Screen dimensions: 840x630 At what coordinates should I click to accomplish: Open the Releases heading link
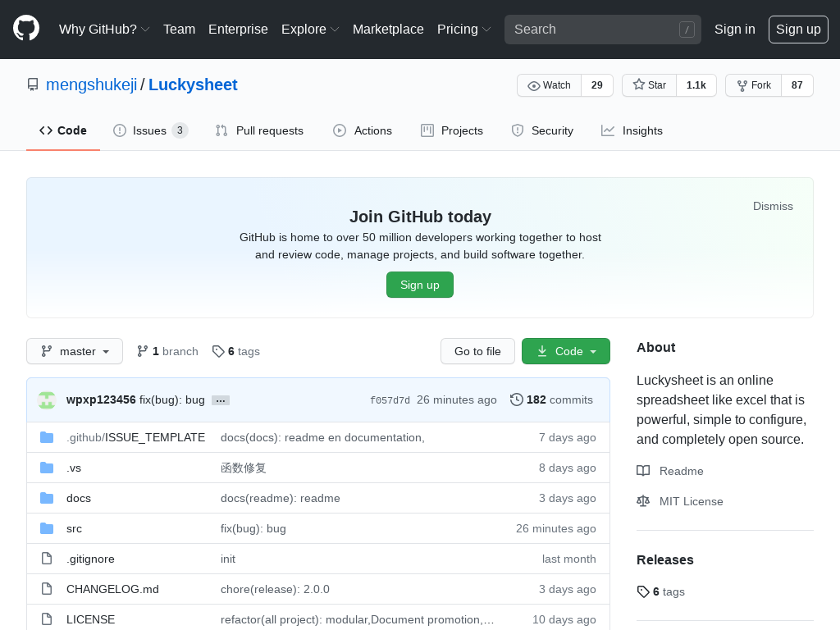664,559
